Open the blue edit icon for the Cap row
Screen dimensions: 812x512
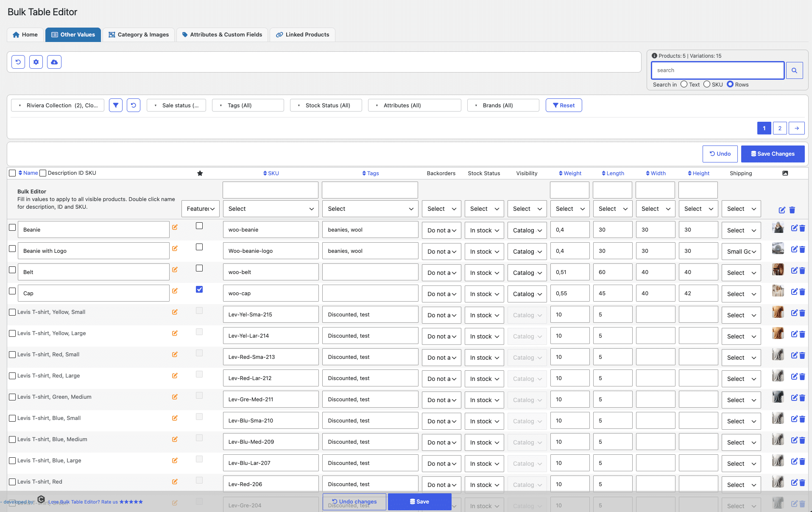tap(794, 292)
